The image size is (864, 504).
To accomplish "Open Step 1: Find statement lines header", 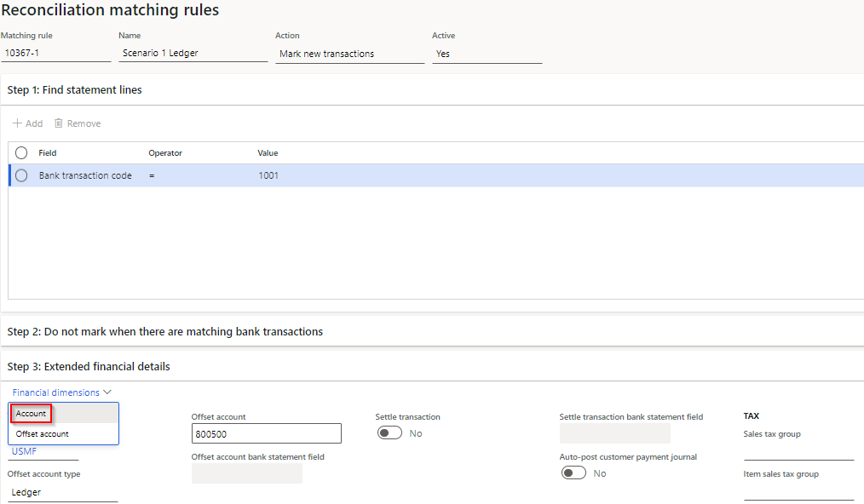I will coord(73,89).
